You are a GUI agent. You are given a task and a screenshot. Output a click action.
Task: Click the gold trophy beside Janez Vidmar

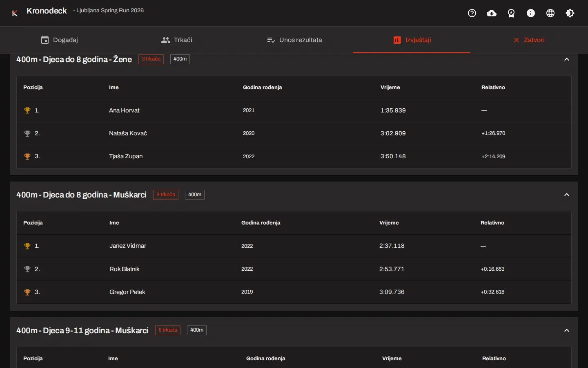[x=27, y=246]
